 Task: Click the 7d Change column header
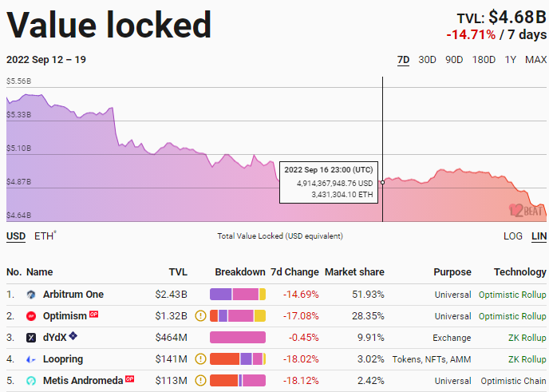294,272
